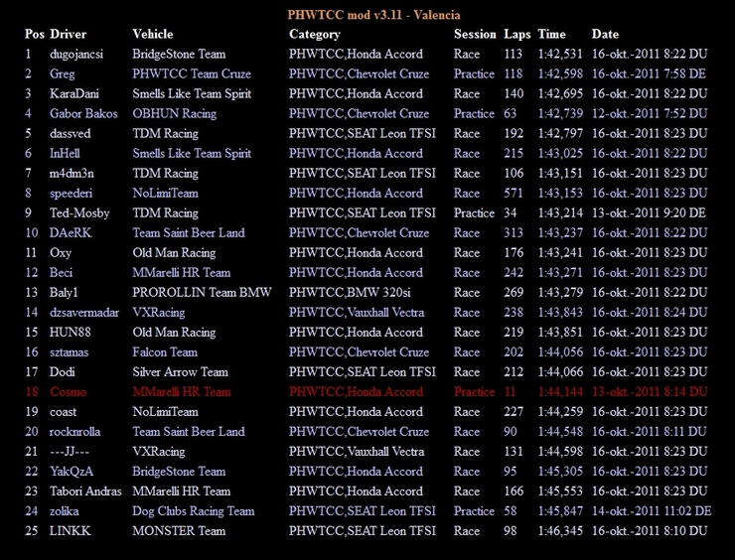Click laps value '313'
Image resolution: width=735 pixels, height=560 pixels.
click(514, 233)
